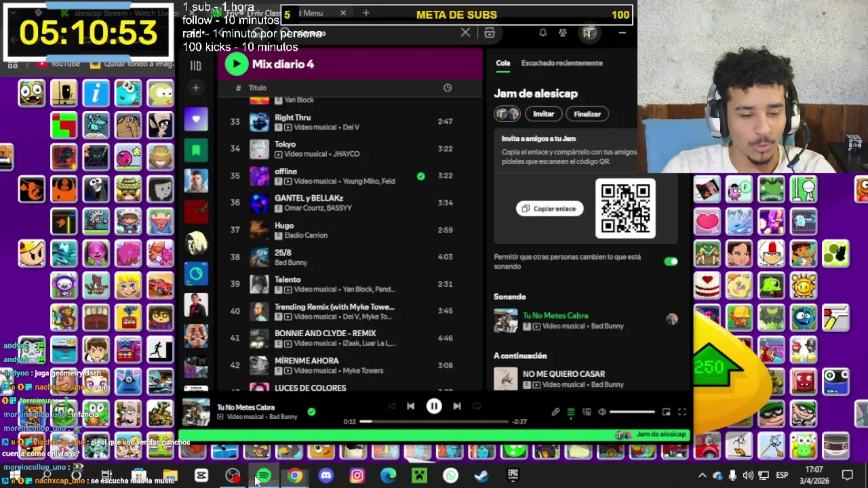Toggle saved checkmark on offline track
The image size is (868, 488).
point(420,176)
